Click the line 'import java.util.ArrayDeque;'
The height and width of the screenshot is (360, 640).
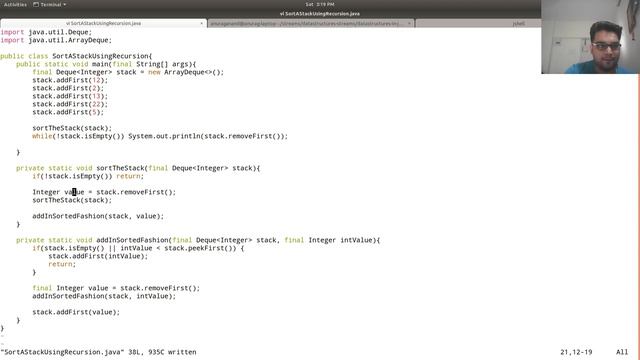coord(56,40)
